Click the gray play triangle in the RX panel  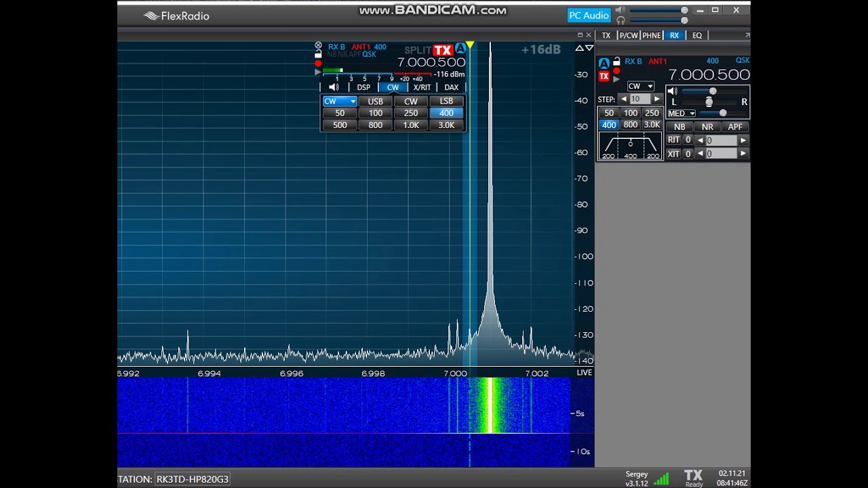(x=616, y=79)
